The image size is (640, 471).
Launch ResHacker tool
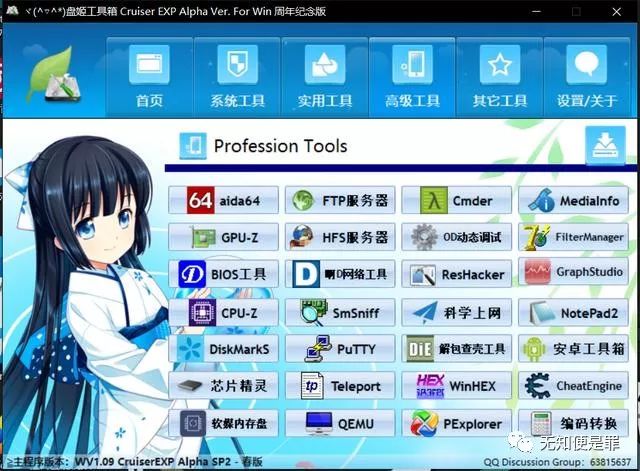(457, 274)
